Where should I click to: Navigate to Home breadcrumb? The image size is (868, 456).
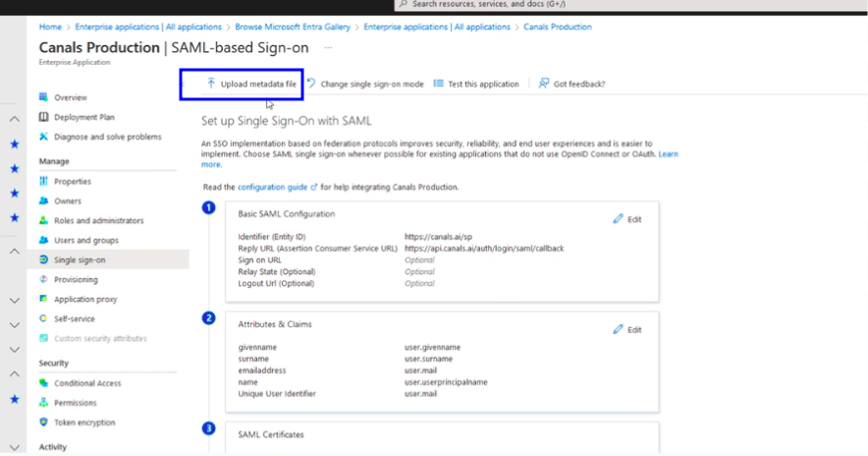50,27
